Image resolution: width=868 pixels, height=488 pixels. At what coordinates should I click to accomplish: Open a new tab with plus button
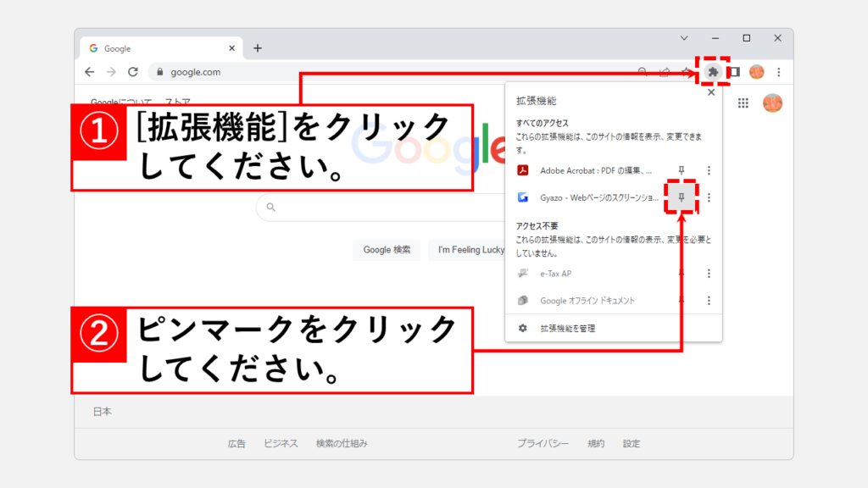point(258,48)
